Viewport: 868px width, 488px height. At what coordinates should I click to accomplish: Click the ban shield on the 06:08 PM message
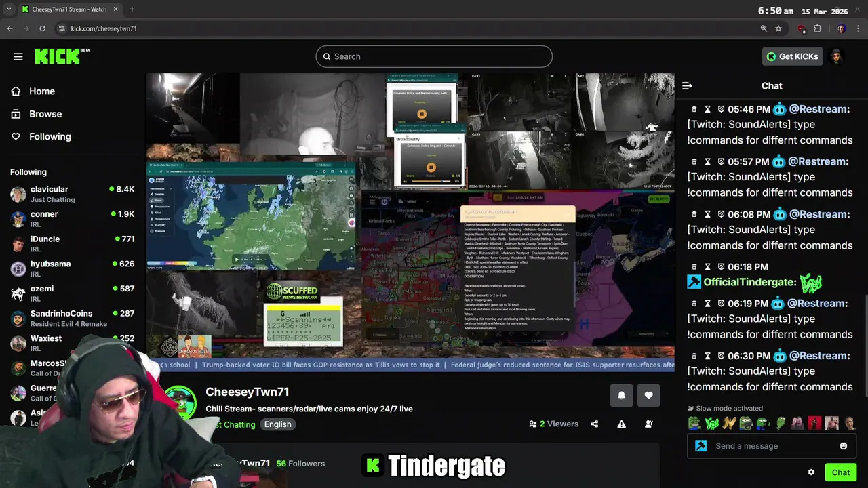(x=721, y=214)
